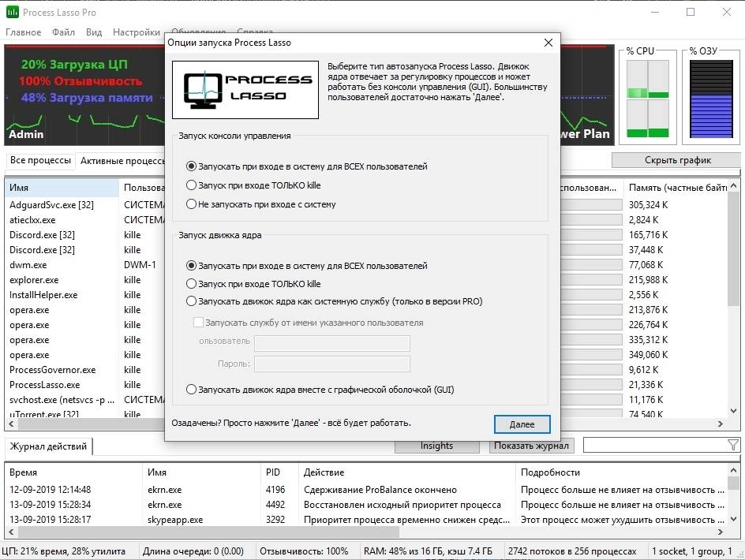
Task: Click the '% ОЗУ' memory usage meter
Action: [711, 99]
